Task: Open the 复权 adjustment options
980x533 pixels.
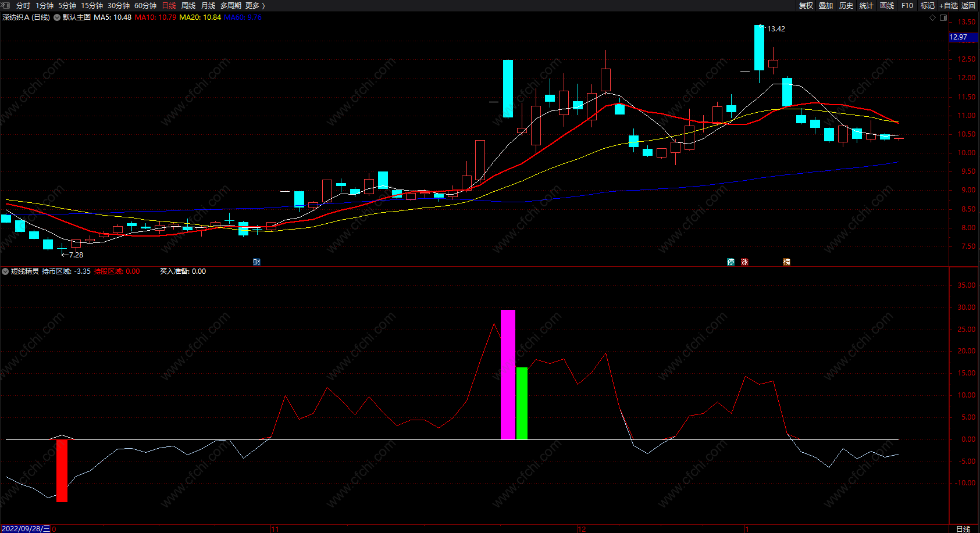Action: pos(806,5)
